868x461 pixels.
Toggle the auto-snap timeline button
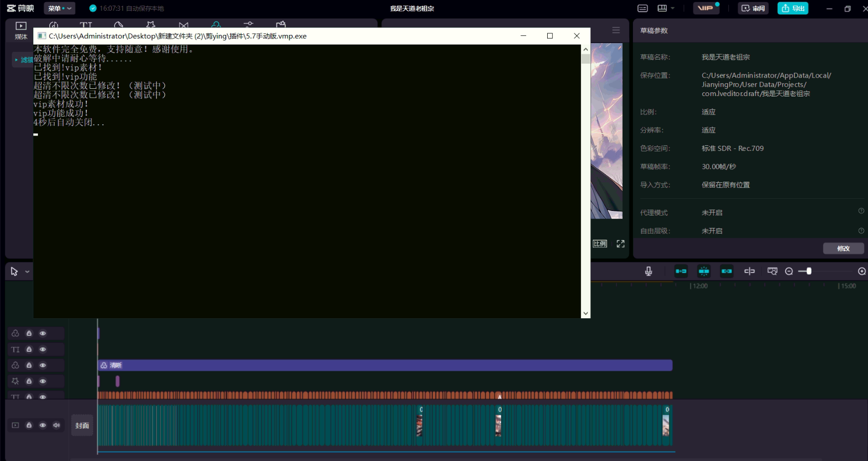pos(704,271)
